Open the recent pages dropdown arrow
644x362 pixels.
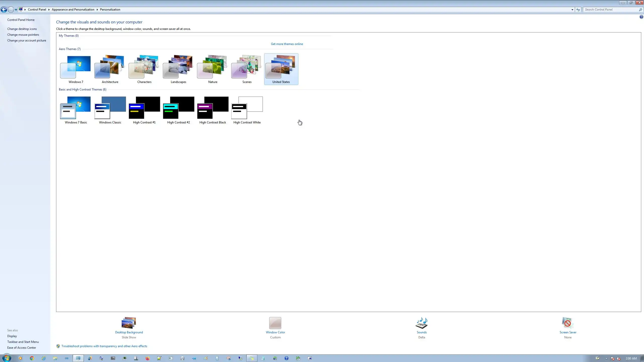pos(16,10)
